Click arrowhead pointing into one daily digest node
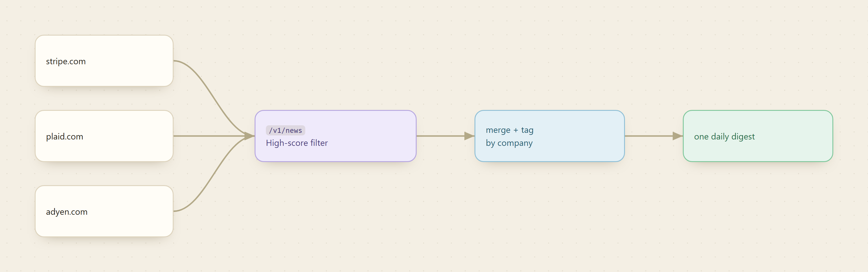The width and height of the screenshot is (868, 272). point(678,136)
